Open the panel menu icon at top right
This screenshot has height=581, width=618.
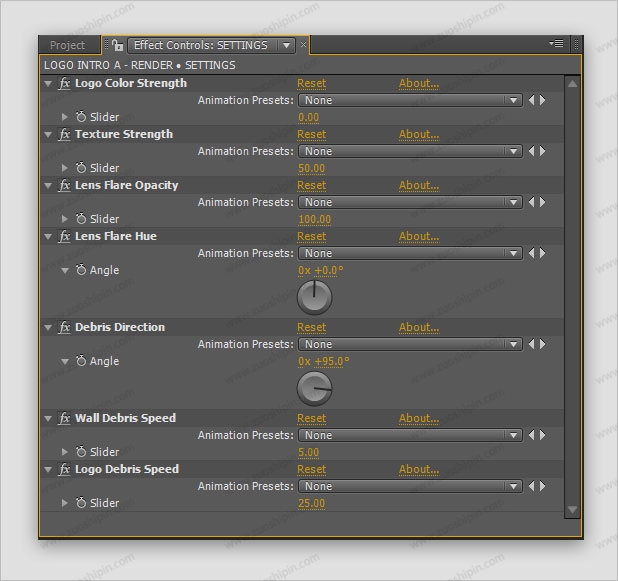coord(557,44)
